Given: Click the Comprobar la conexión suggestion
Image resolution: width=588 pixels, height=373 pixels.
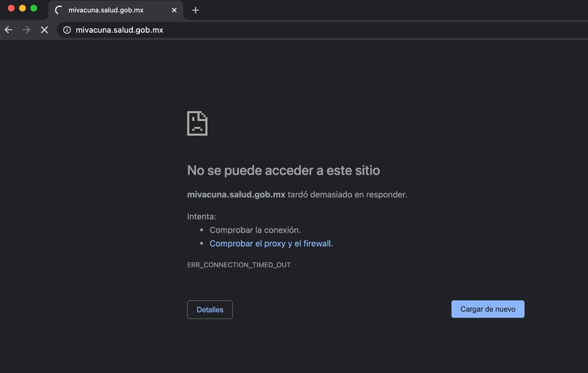Looking at the screenshot, I should (x=255, y=230).
